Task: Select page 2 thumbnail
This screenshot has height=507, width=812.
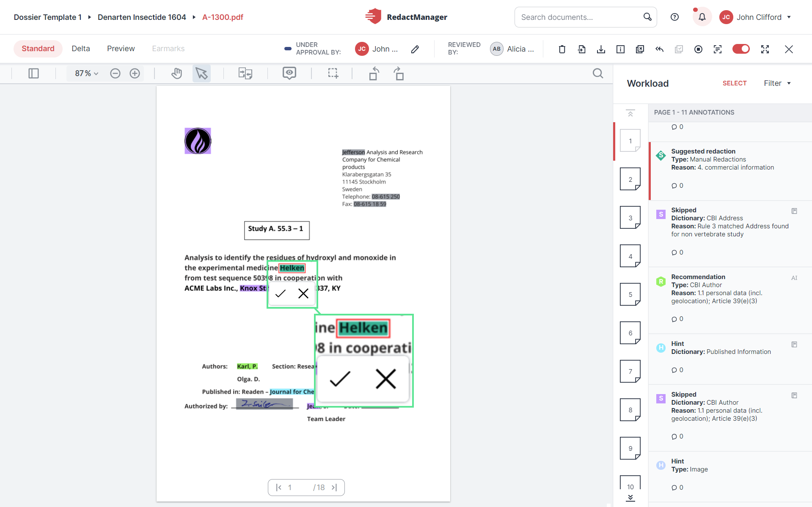Action: pos(630,179)
